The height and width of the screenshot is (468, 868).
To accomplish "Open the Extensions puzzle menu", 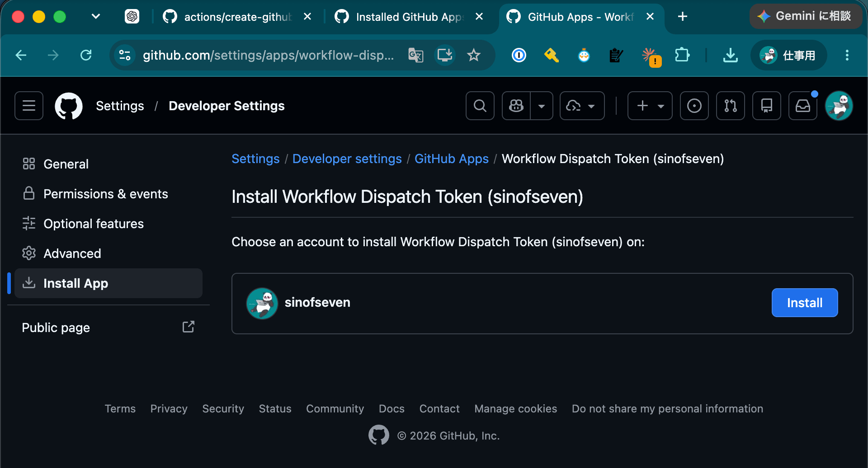I will [x=682, y=55].
